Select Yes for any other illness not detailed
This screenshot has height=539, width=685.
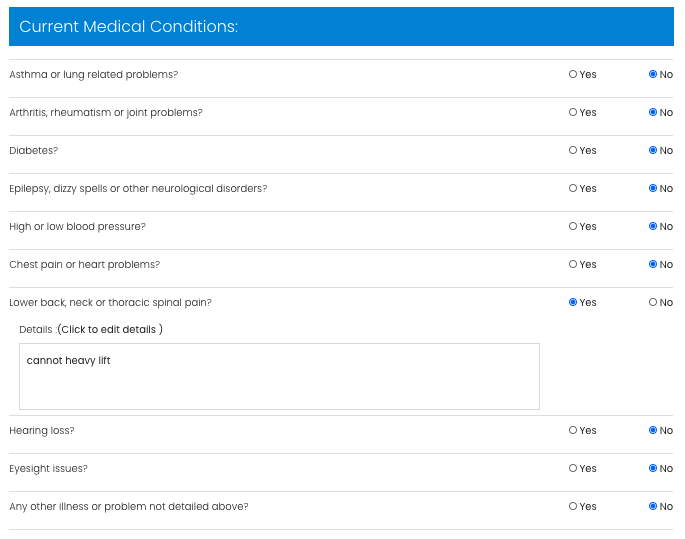573,506
